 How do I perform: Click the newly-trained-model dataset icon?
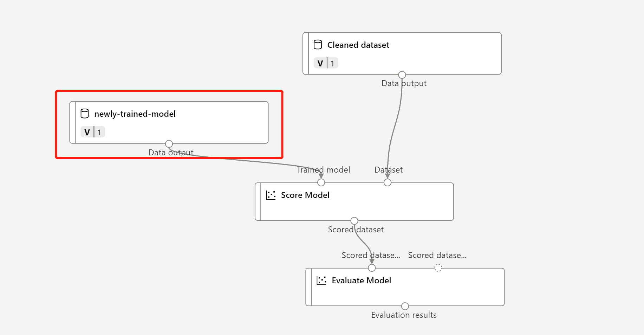coord(85,114)
